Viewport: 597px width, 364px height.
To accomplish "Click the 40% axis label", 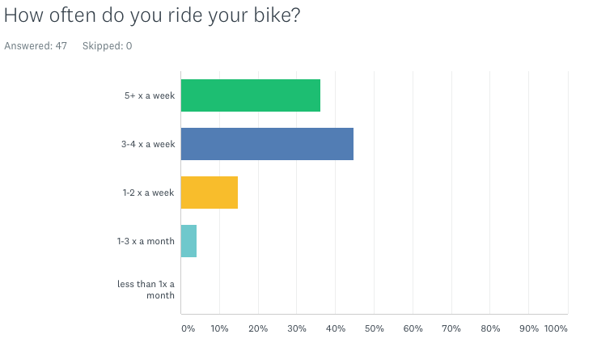I will pyautogui.click(x=336, y=328).
